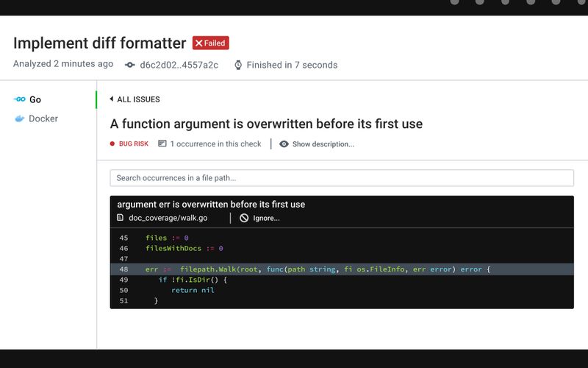Click line number 45 in code

click(x=123, y=238)
